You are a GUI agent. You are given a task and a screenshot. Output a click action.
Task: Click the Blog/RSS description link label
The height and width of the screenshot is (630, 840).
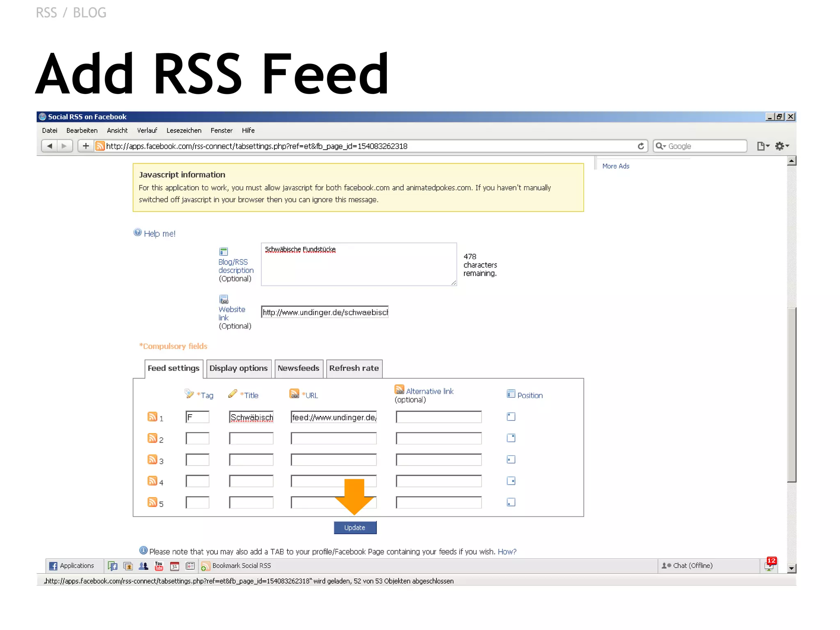236,266
